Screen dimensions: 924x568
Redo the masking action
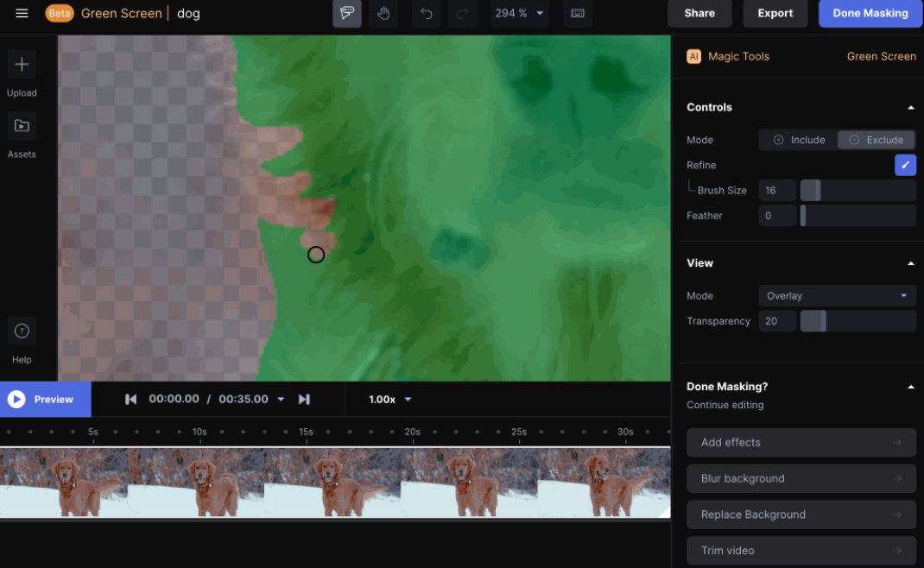click(463, 13)
